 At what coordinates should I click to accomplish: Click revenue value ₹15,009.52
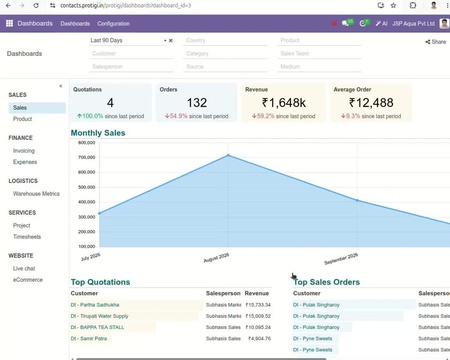(x=258, y=316)
